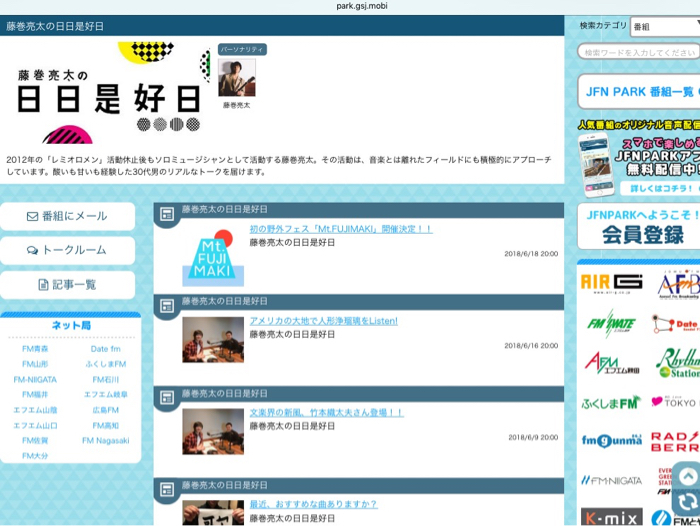Open the fm gunma station logo
Image resolution: width=700 pixels, height=526 pixels.
pyautogui.click(x=611, y=441)
